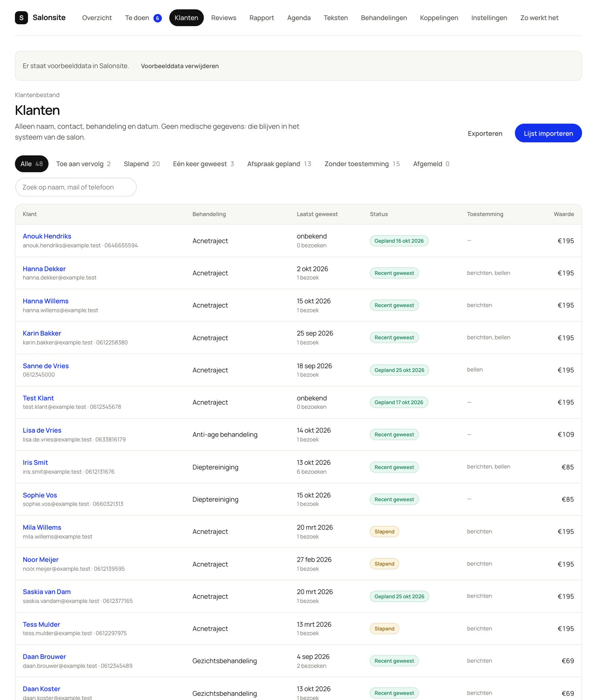Open the Zo werkt het page
This screenshot has width=597, height=700.
(x=539, y=18)
